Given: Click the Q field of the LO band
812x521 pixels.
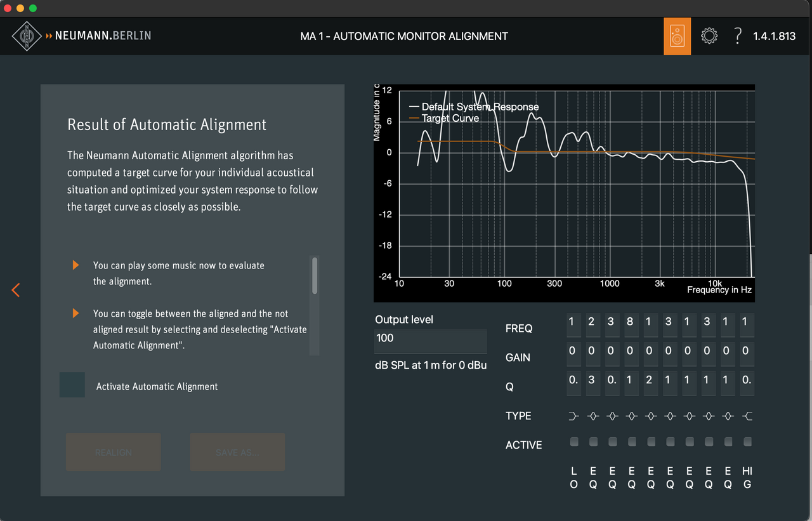Looking at the screenshot, I should (574, 383).
